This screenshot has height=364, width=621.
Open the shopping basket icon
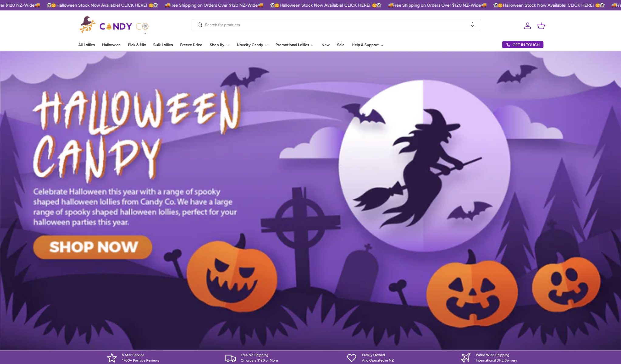click(x=541, y=26)
